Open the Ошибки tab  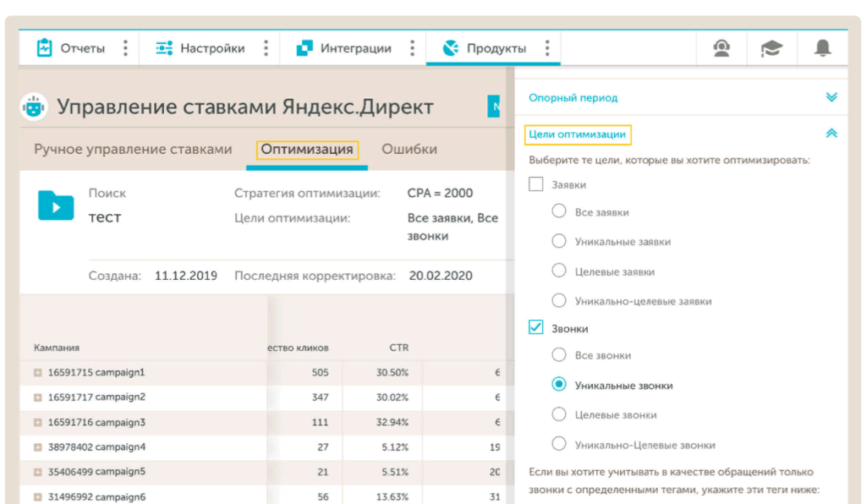point(409,150)
